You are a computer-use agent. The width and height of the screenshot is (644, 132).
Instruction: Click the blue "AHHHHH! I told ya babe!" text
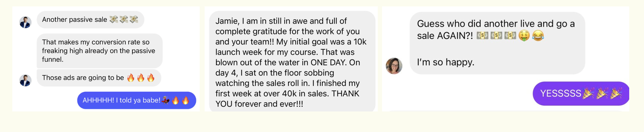(121, 100)
